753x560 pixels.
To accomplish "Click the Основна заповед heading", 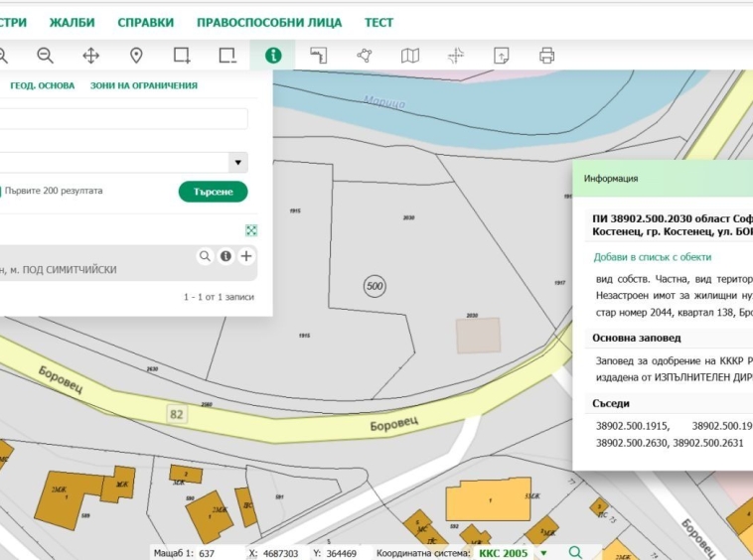I will coord(637,338).
